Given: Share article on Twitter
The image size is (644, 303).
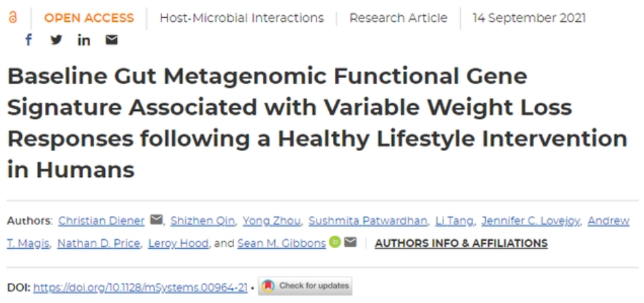Looking at the screenshot, I should [56, 40].
